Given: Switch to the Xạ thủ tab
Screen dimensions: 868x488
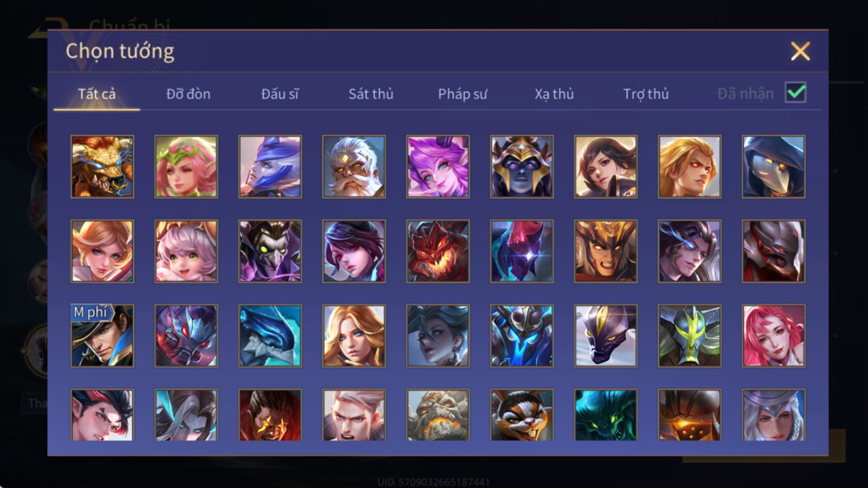Looking at the screenshot, I should pos(554,94).
